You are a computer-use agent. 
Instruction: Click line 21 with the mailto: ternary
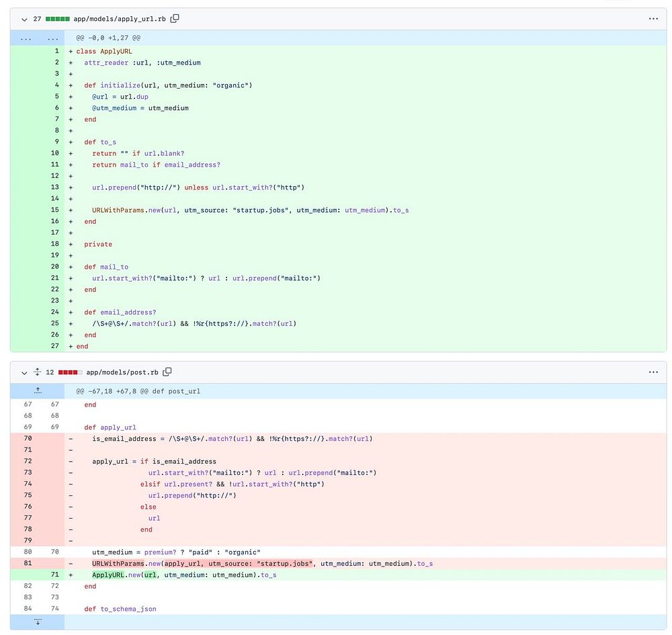click(x=206, y=278)
